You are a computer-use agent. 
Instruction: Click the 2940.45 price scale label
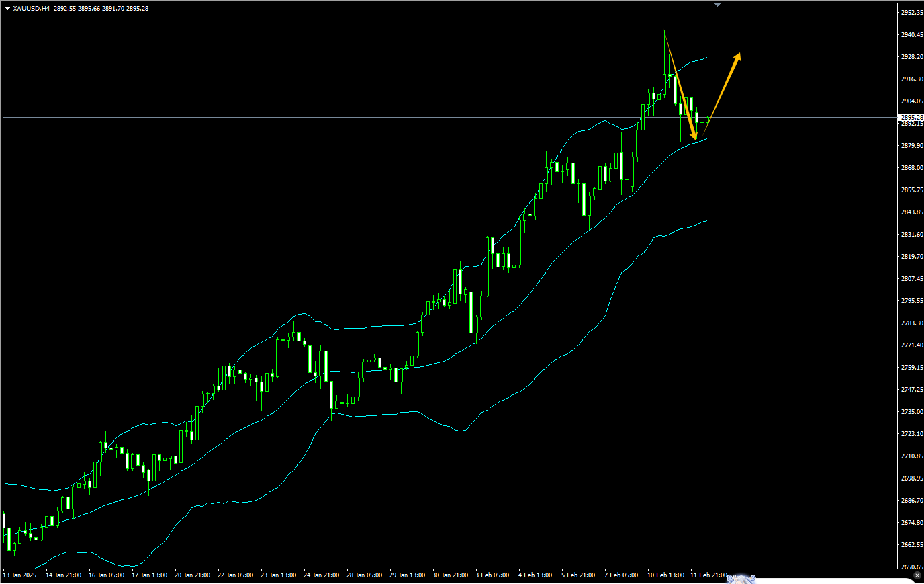coord(911,35)
